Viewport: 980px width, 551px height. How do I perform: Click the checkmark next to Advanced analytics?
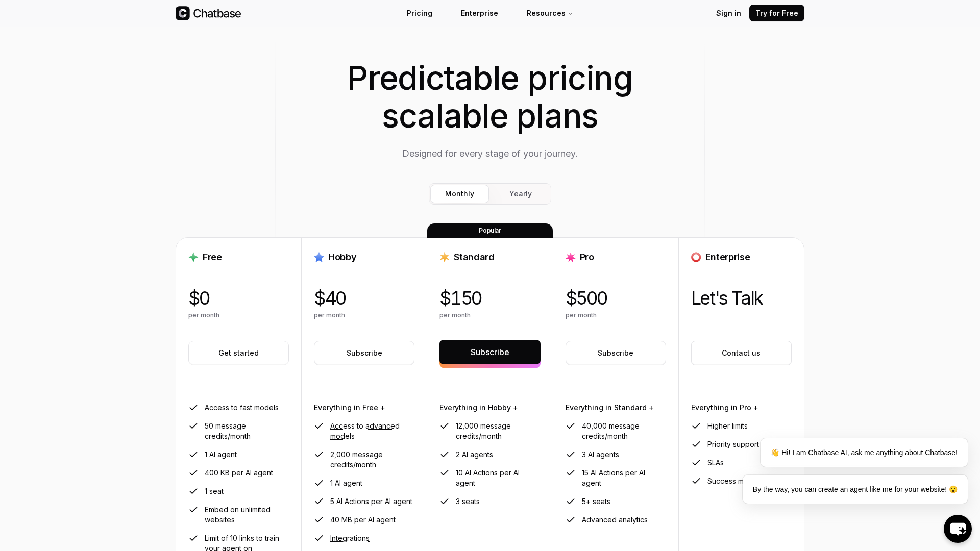coord(570,520)
